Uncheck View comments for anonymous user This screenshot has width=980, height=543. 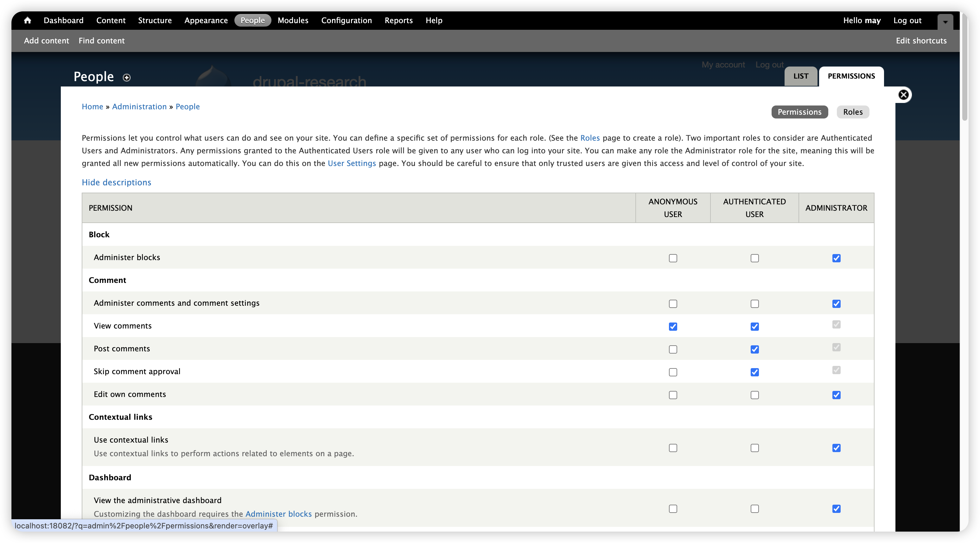673,327
